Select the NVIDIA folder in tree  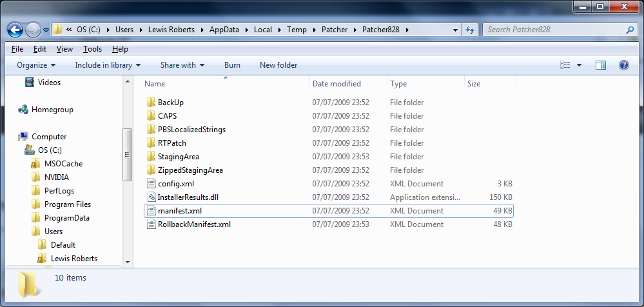[50, 177]
